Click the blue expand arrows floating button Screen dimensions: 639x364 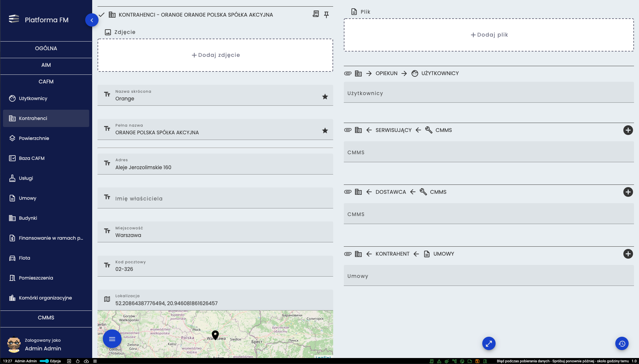(489, 343)
